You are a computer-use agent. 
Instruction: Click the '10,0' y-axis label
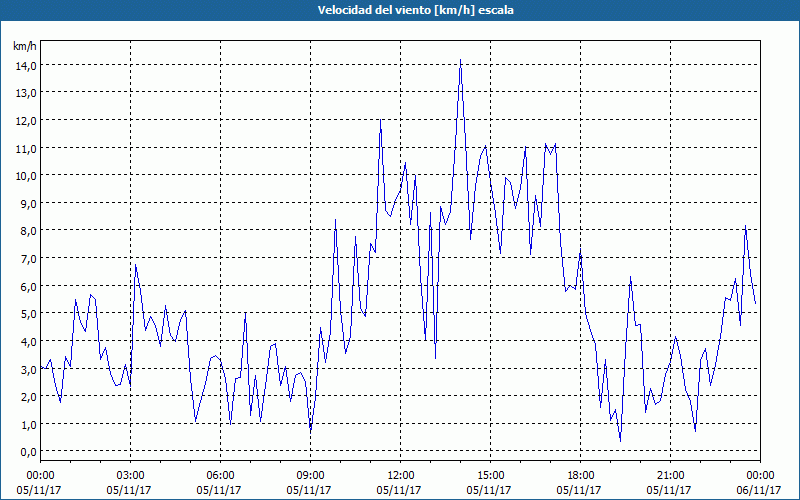point(27,176)
